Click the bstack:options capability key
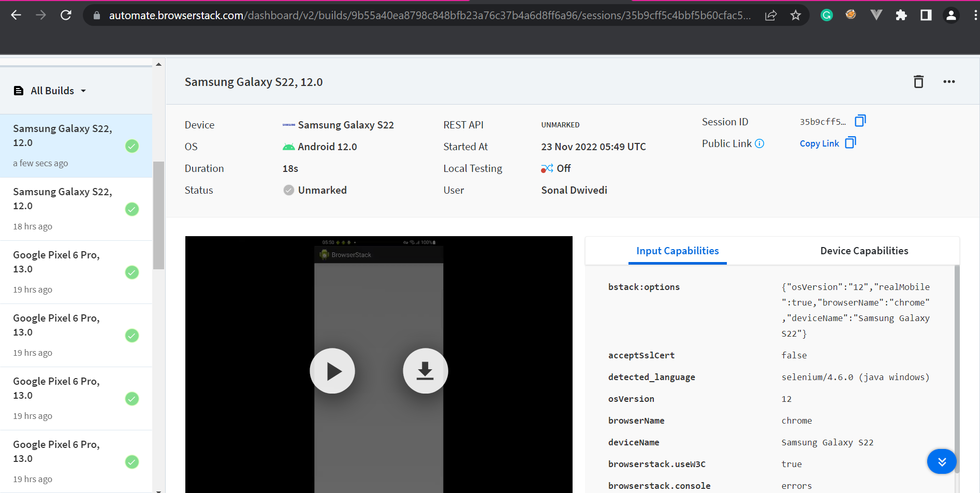Viewport: 980px width, 493px height. (x=644, y=287)
